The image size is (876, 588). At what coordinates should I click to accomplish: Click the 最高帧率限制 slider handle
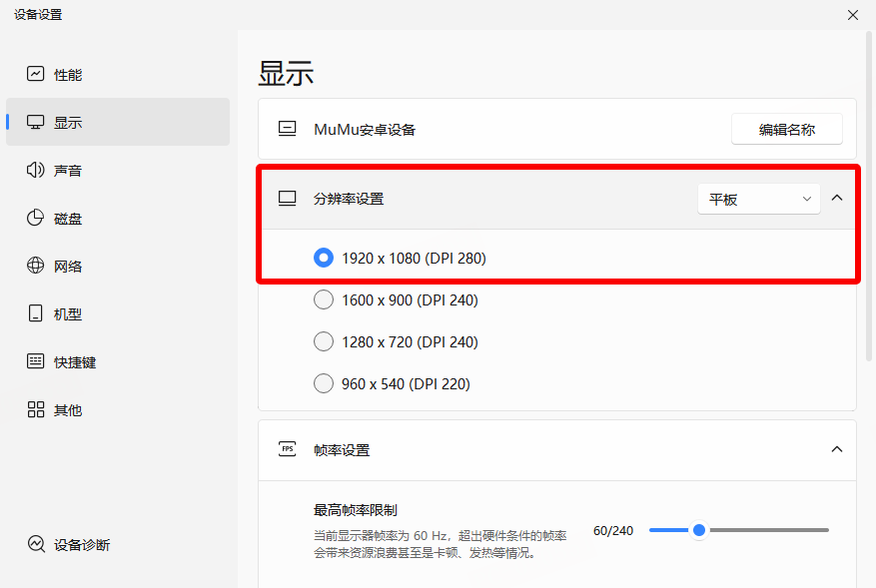tap(699, 530)
